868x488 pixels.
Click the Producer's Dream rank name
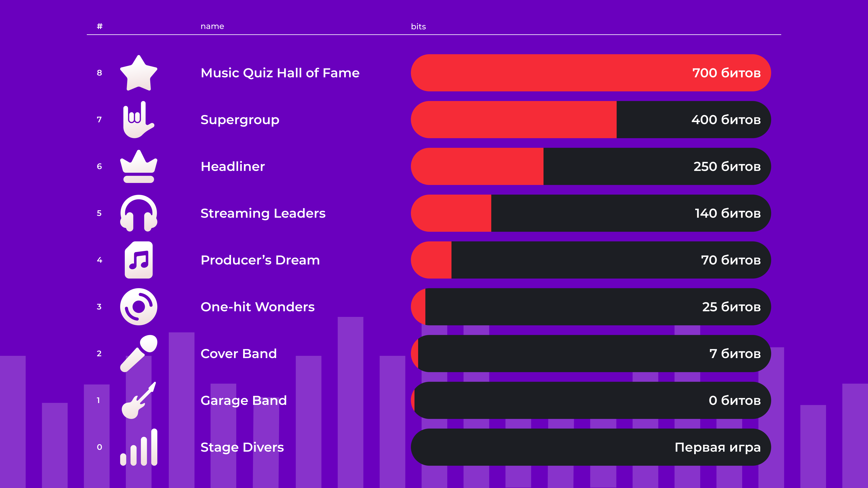[x=260, y=260]
